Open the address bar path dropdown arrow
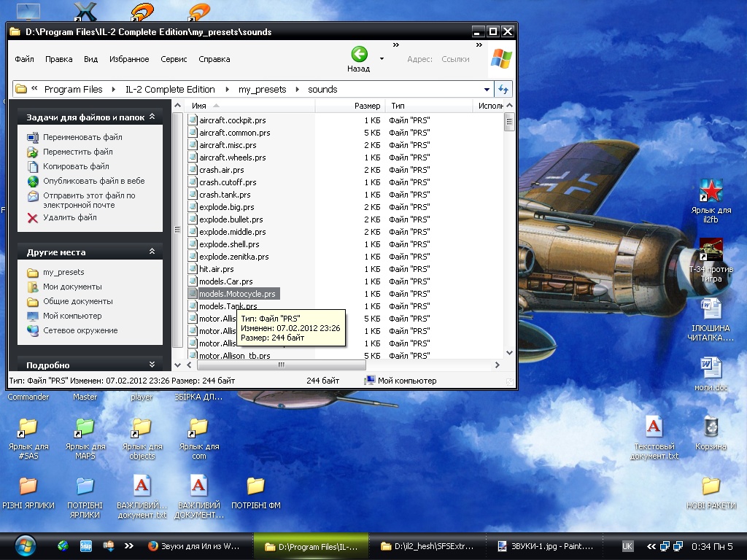 (487, 90)
